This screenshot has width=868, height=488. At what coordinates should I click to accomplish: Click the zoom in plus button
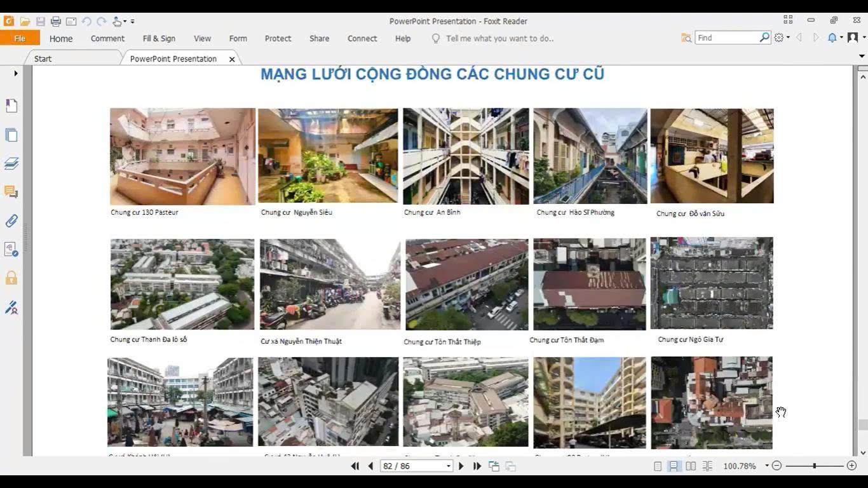[x=851, y=466]
